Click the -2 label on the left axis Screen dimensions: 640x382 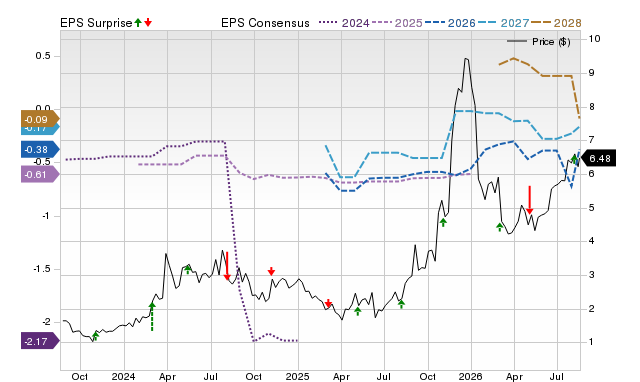click(x=46, y=322)
